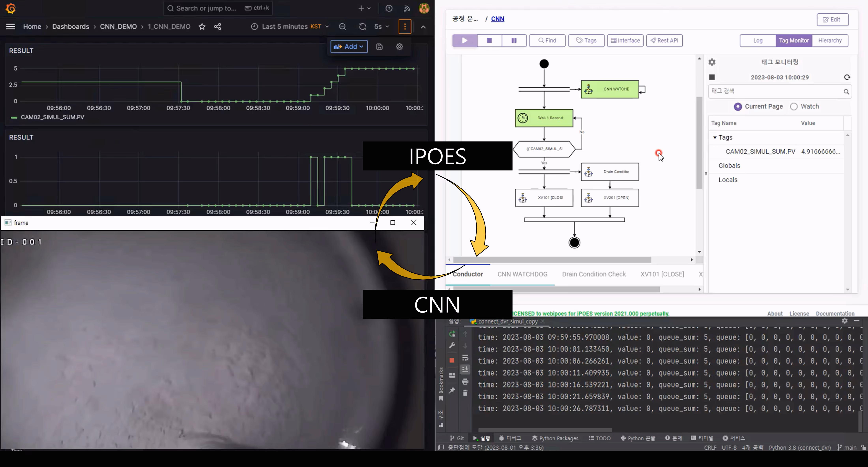This screenshot has height=467, width=868.
Task: Open the PyCharm run panel settings gear
Action: coord(844,321)
